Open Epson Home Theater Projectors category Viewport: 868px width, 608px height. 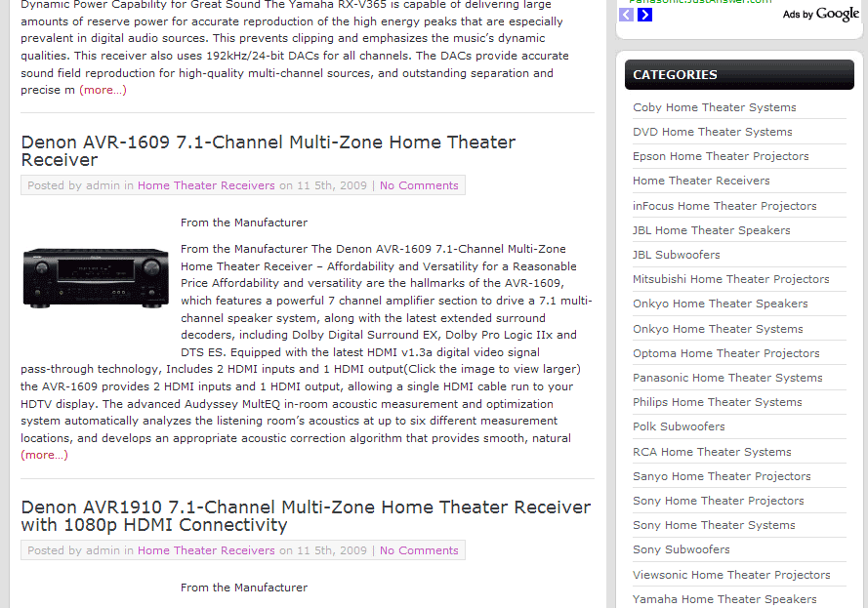[721, 156]
